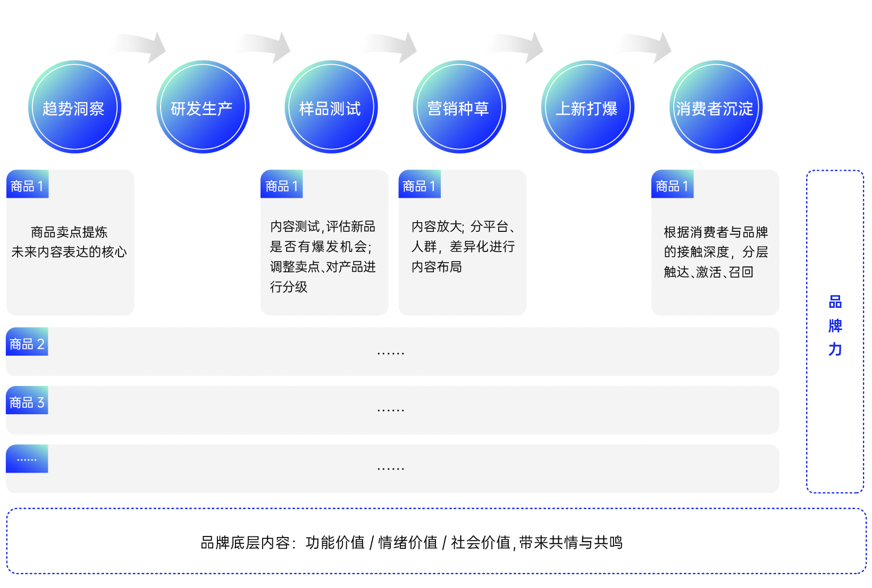
Task: Select the 研发生产 circle
Action: (x=203, y=107)
